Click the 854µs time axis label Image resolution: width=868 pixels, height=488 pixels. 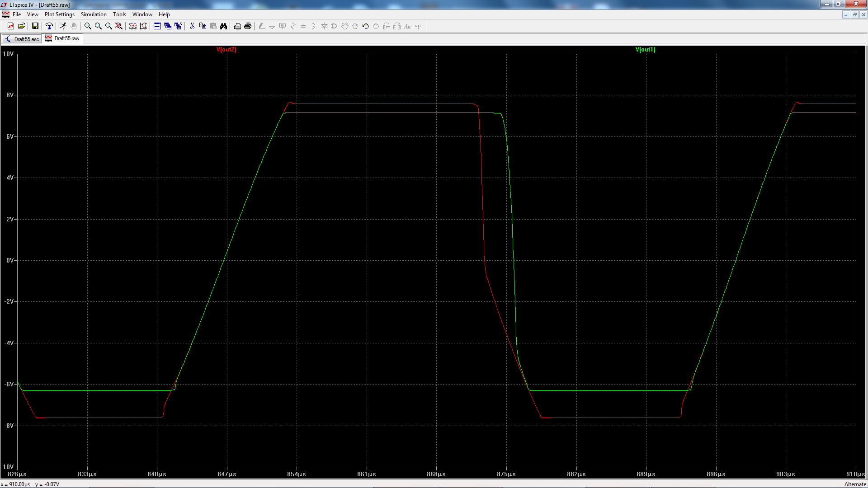tap(297, 474)
